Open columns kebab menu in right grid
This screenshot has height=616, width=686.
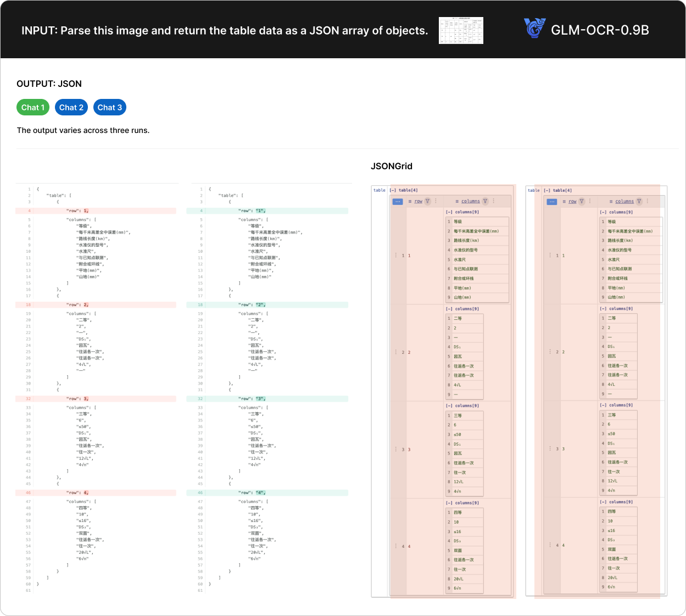point(648,201)
